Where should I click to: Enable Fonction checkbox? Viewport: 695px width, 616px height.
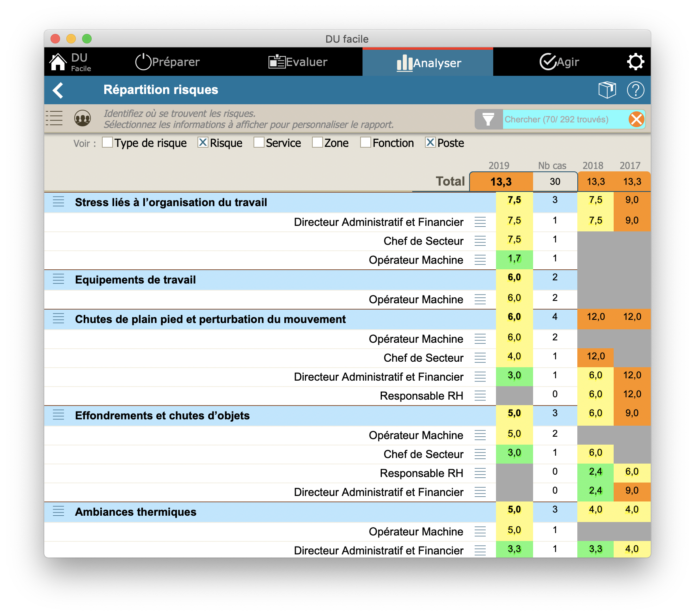366,142
